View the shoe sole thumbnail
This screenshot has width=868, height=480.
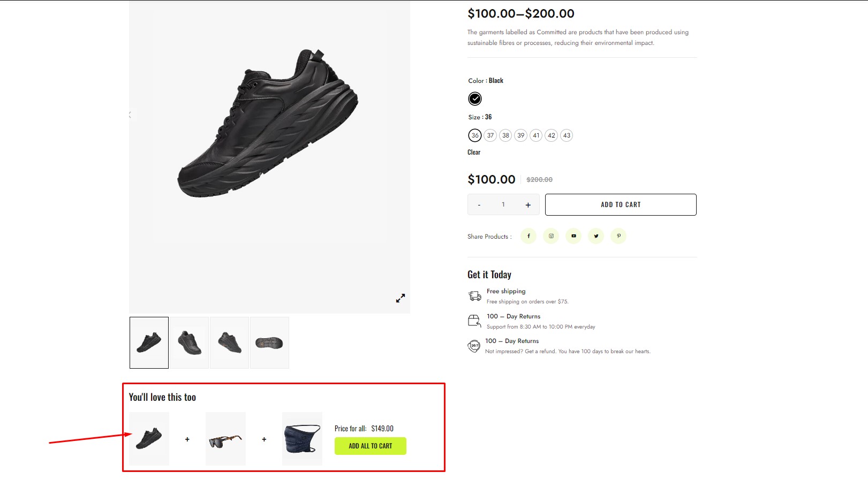coord(269,342)
